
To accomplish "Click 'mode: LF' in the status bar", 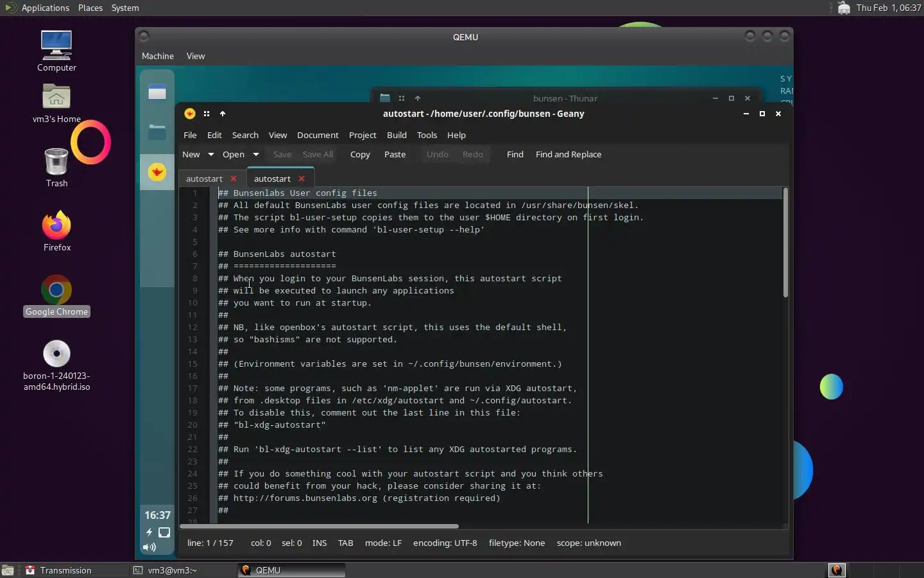I will point(383,543).
